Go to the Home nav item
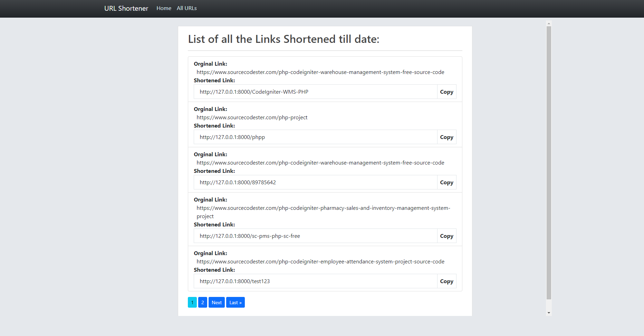Viewport: 644px width, 336px height. click(164, 8)
